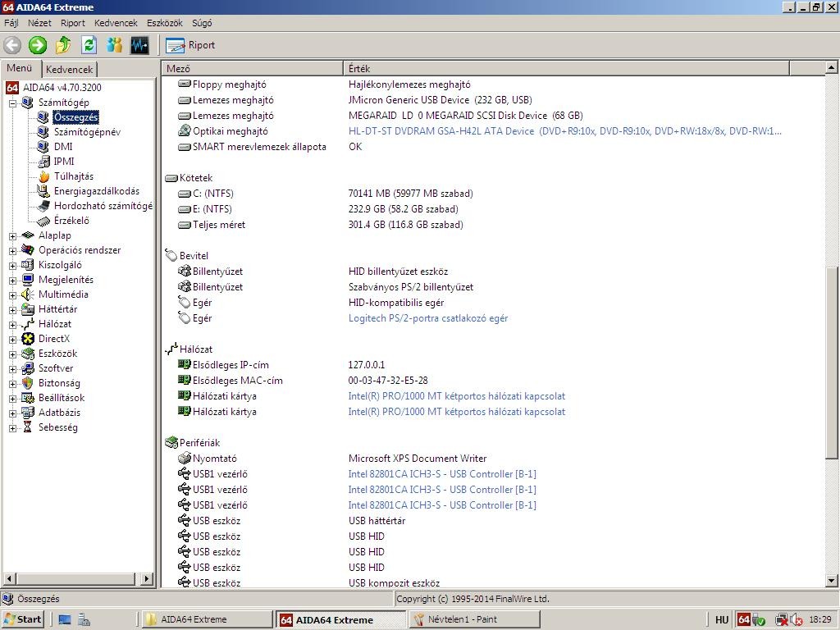
Task: Click the Nyomtató printer icon
Action: click(x=185, y=458)
